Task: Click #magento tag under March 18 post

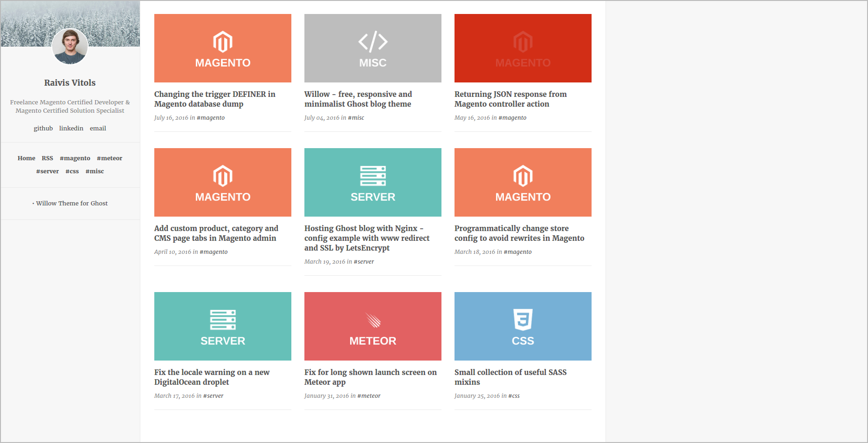Action: 517,252
